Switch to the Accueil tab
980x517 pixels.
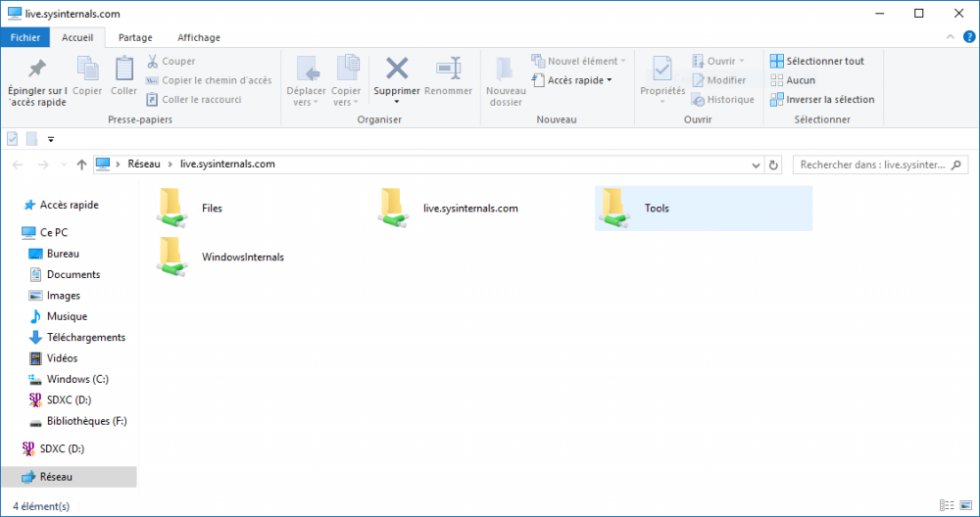coord(77,37)
